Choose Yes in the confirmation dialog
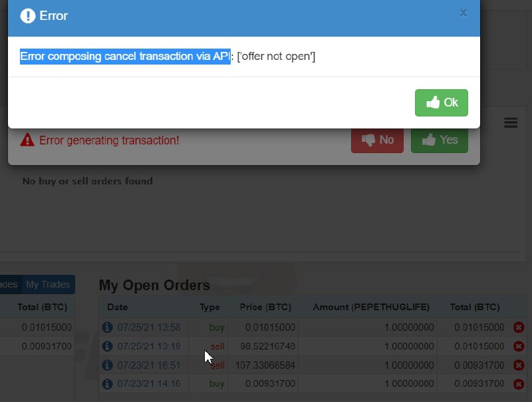 coord(440,140)
